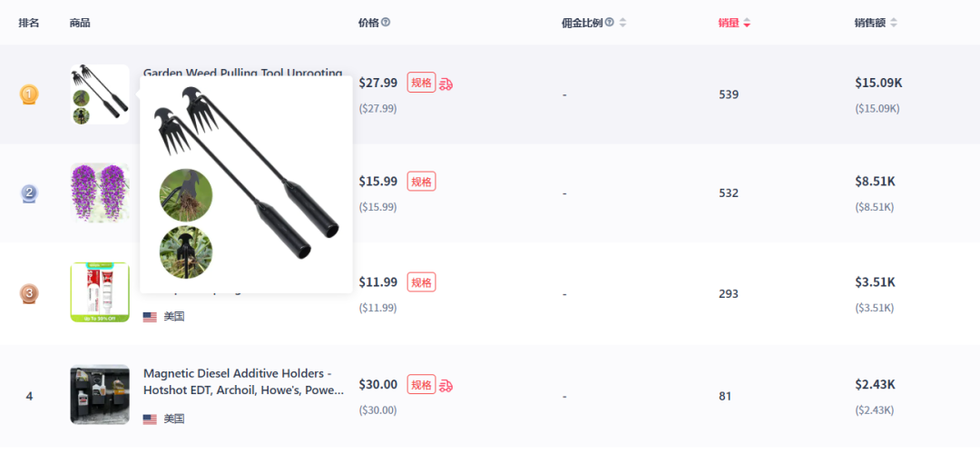Click the rank 3 product thumbnail
Image resolution: width=980 pixels, height=454 pixels.
[x=100, y=292]
